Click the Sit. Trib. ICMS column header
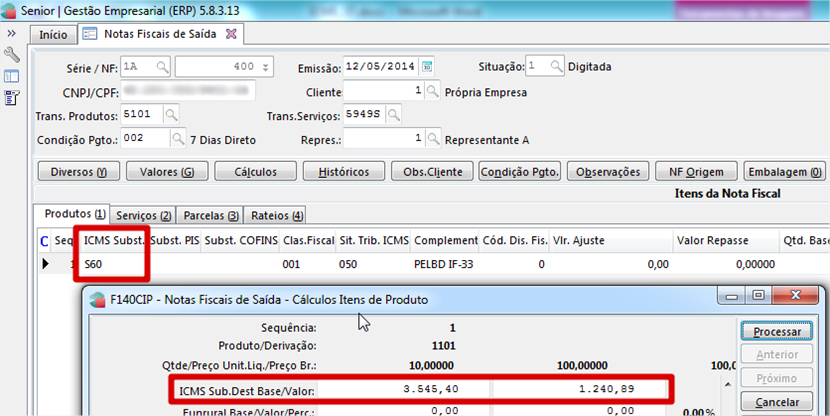830x416 pixels. coord(374,240)
